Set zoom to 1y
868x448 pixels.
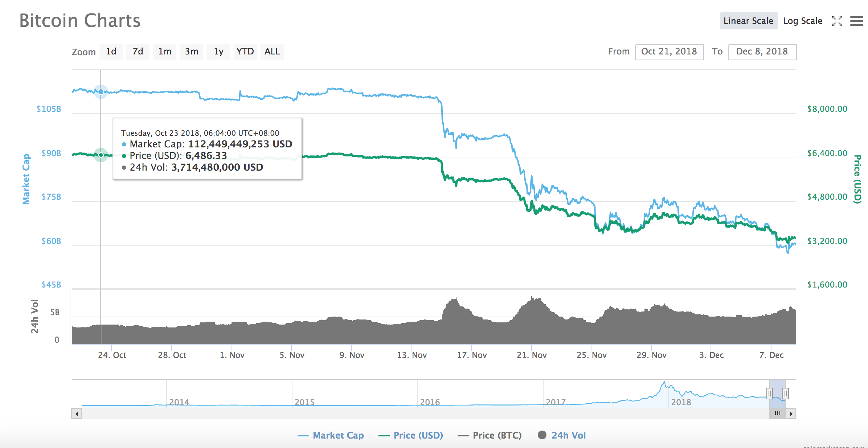[x=218, y=52]
